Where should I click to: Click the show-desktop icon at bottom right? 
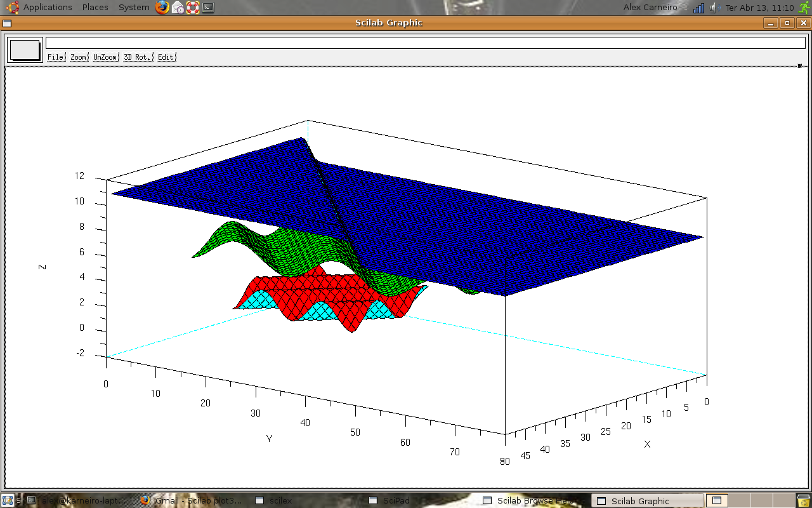tap(716, 500)
